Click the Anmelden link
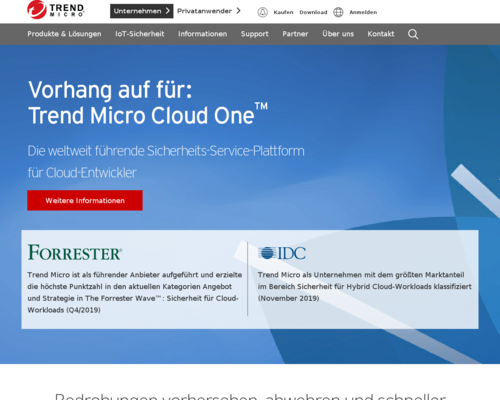500x400 pixels. click(363, 12)
